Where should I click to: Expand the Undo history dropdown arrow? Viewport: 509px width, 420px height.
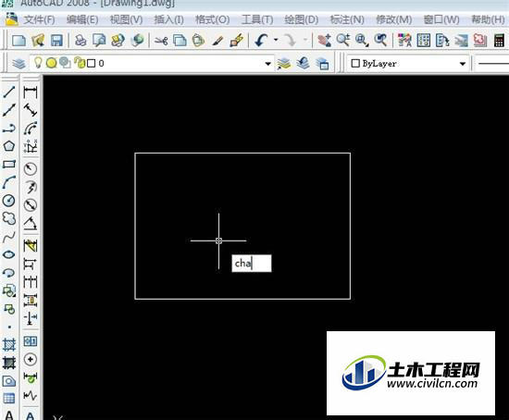click(276, 41)
